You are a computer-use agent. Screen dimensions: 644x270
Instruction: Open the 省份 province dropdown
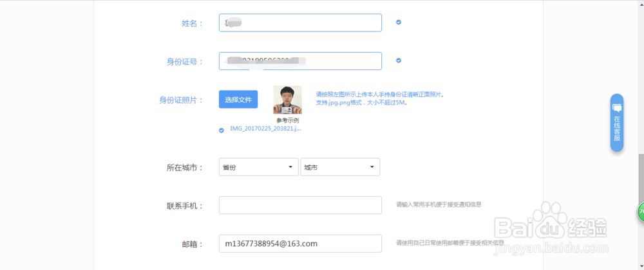point(258,167)
